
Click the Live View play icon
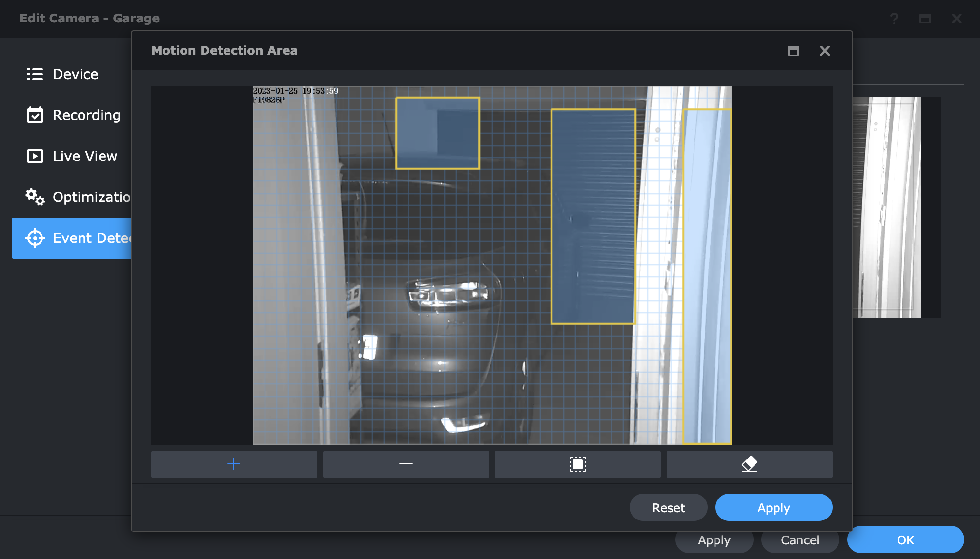tap(35, 156)
